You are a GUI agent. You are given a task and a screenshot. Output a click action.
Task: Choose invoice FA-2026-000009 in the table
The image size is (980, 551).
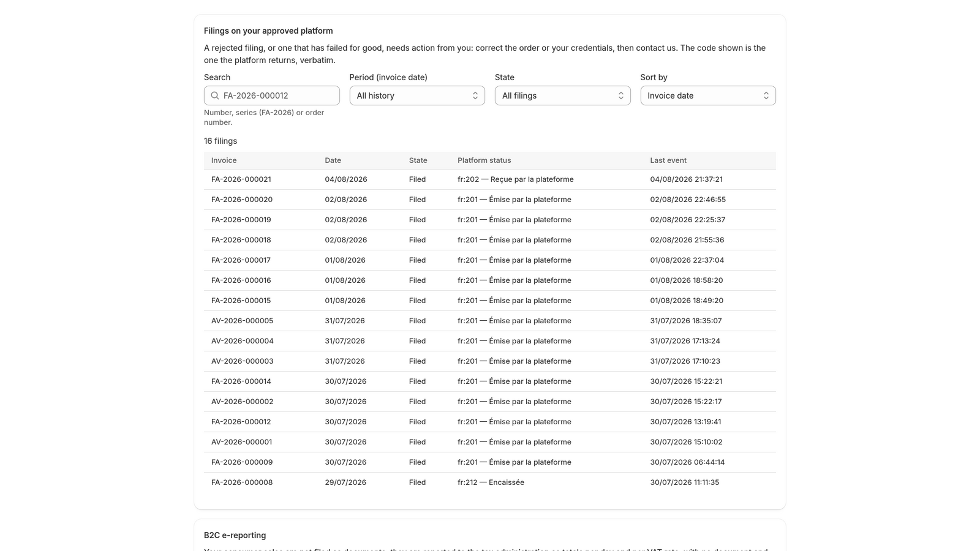tap(242, 462)
